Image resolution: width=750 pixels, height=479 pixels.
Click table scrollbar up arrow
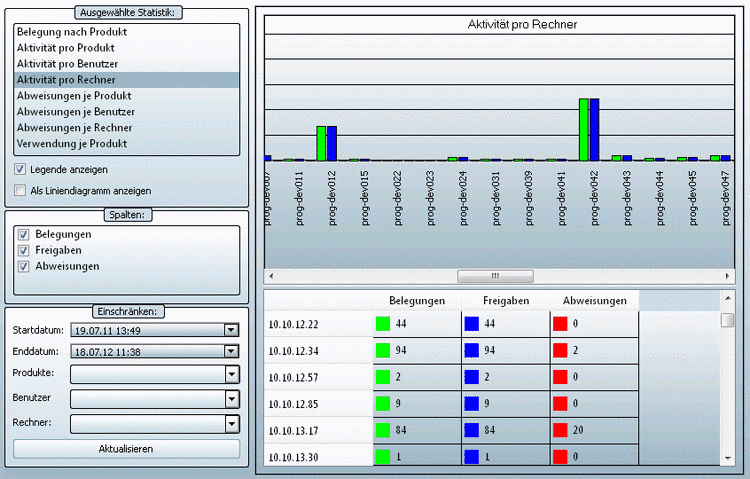pyautogui.click(x=728, y=299)
